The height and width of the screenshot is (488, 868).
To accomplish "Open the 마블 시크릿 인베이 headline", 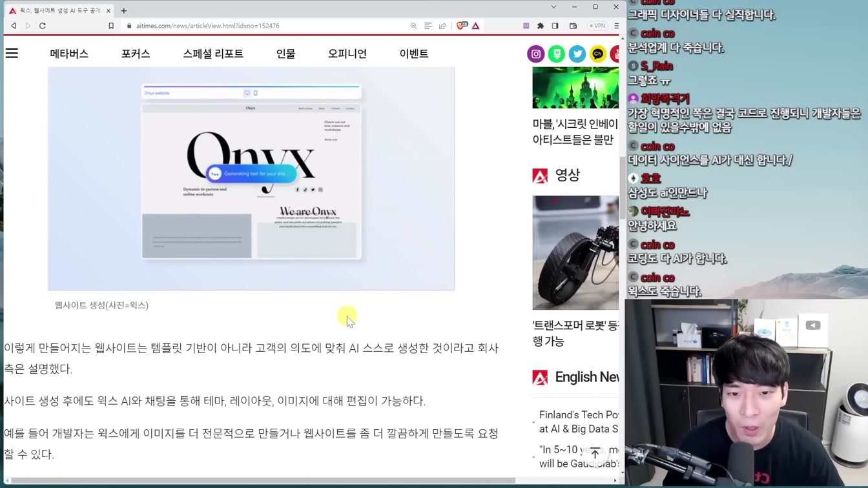I will [575, 132].
